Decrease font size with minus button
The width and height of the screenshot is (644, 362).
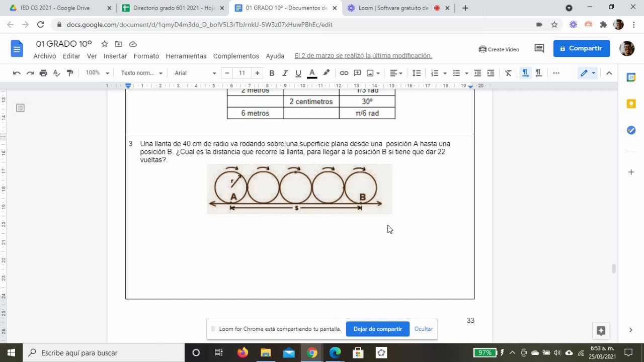tap(227, 73)
